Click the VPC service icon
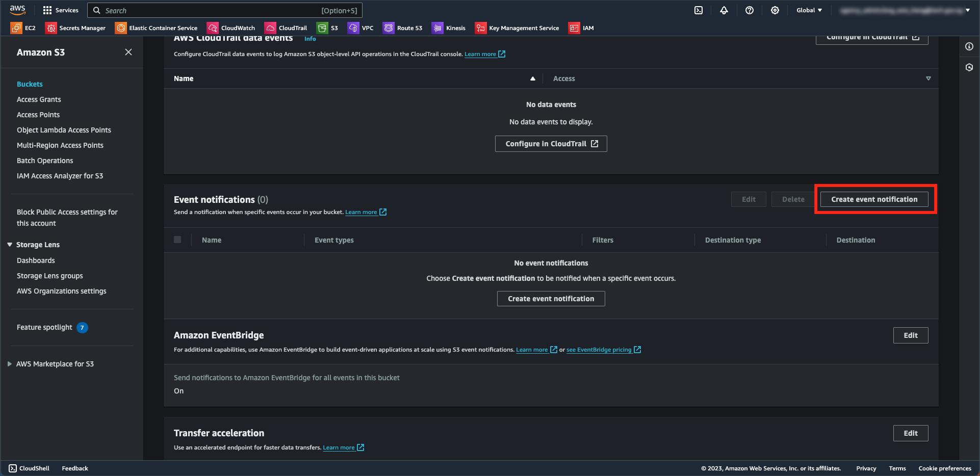This screenshot has height=476, width=980. click(354, 28)
